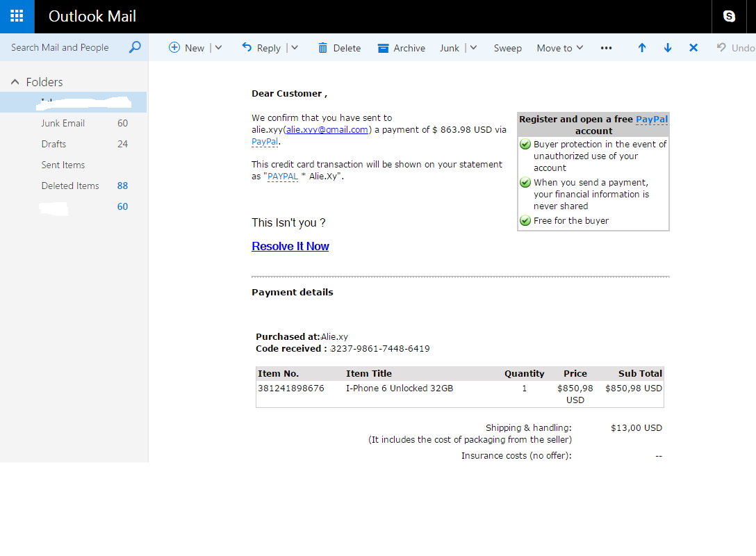The width and height of the screenshot is (756, 556).
Task: Open the app launcher grid icon
Action: (x=17, y=17)
